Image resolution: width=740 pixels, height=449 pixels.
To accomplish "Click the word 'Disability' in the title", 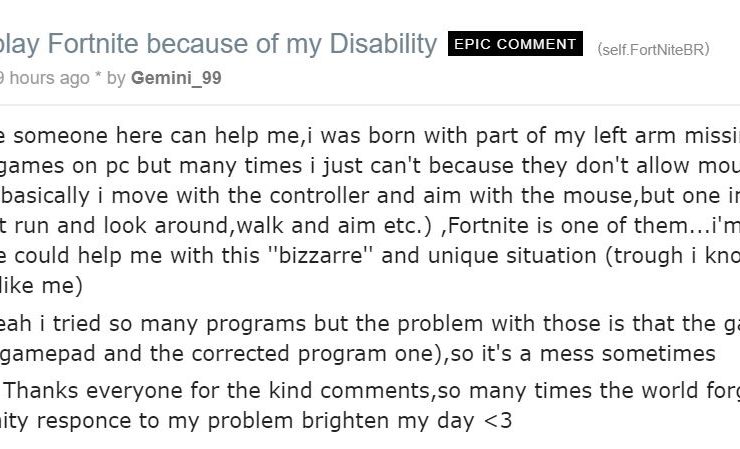I will point(377,44).
